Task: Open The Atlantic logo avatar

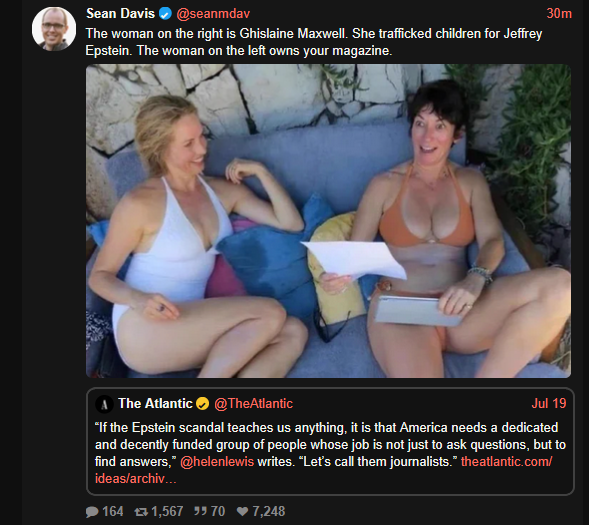Action: 104,404
